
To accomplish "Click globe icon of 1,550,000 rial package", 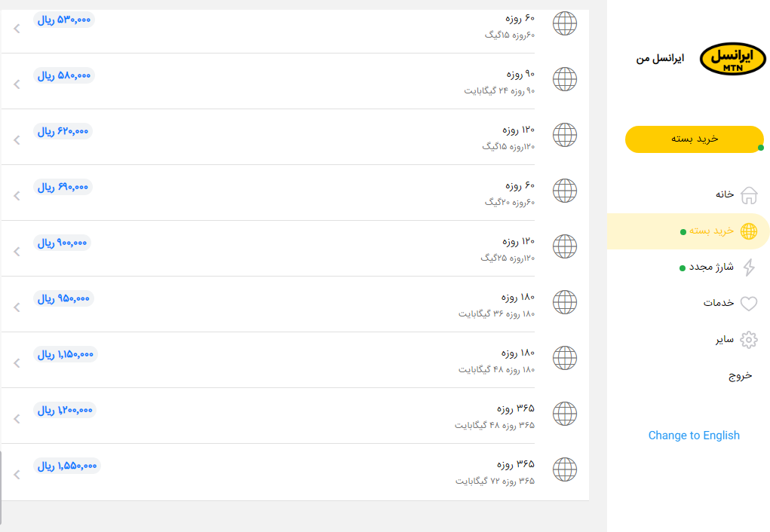I will [565, 469].
